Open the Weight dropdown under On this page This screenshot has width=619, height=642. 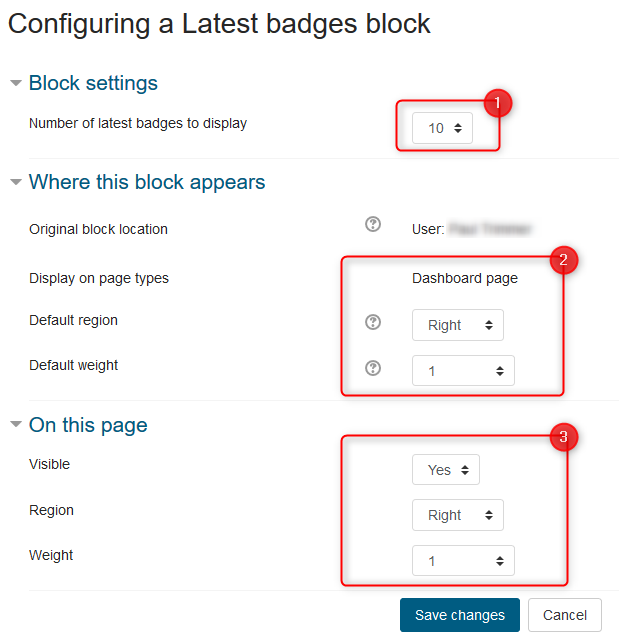point(463,561)
